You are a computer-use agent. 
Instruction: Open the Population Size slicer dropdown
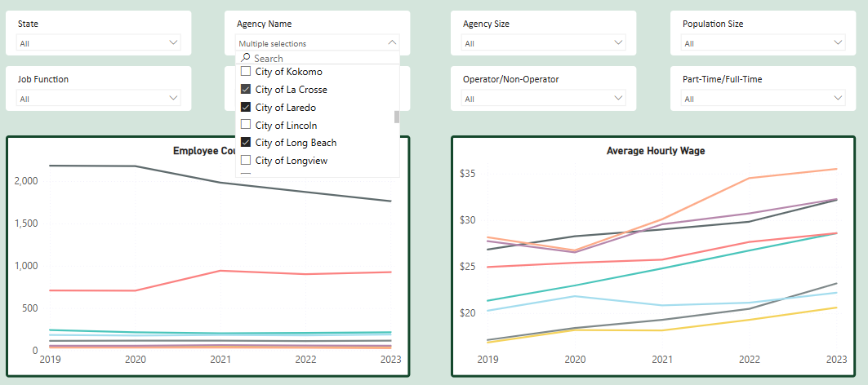click(838, 42)
